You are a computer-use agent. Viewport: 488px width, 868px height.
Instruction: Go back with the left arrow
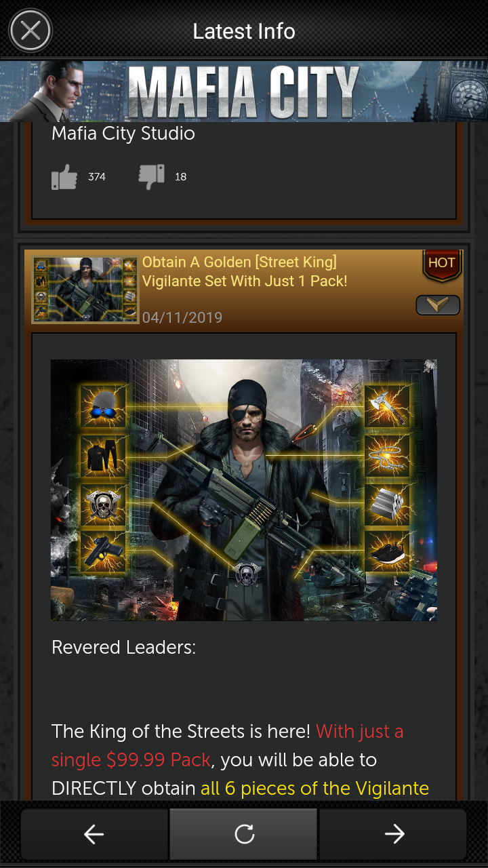tap(94, 834)
